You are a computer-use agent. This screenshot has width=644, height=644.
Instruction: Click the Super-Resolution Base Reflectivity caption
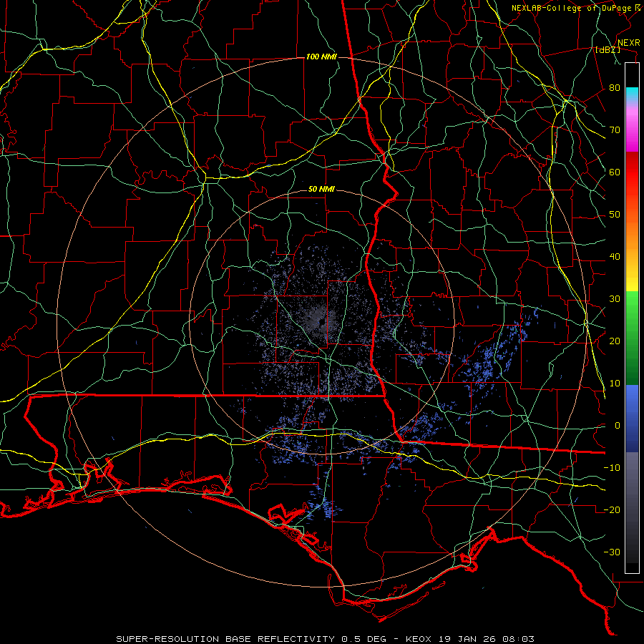[325, 639]
